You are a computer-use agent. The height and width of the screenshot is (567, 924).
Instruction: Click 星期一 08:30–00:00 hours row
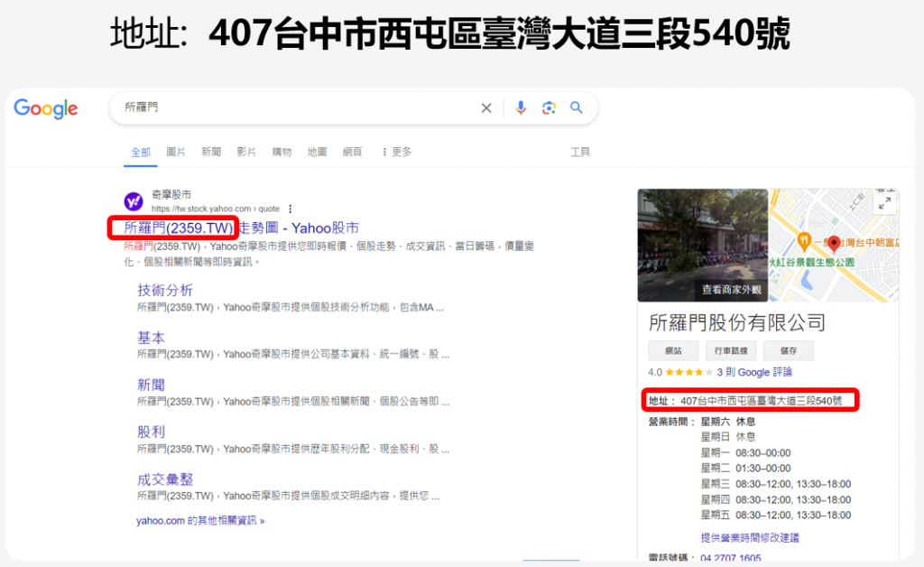pyautogui.click(x=745, y=452)
